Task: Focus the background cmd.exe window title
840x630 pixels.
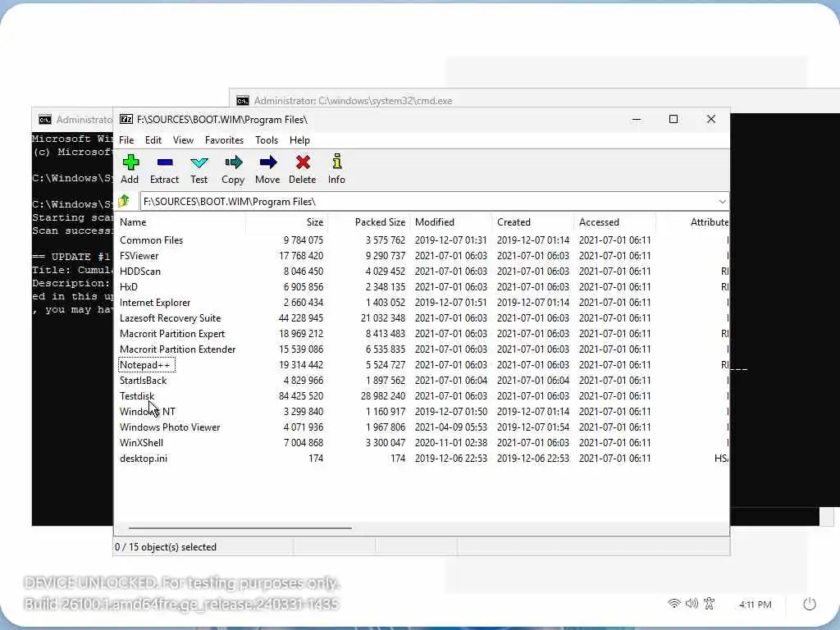Action: click(x=353, y=101)
